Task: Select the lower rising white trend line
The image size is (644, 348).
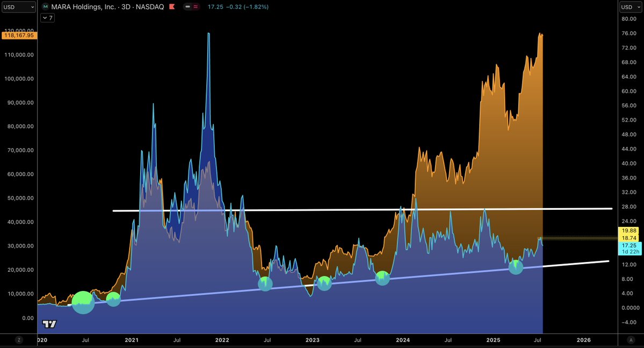Action: [x=338, y=283]
